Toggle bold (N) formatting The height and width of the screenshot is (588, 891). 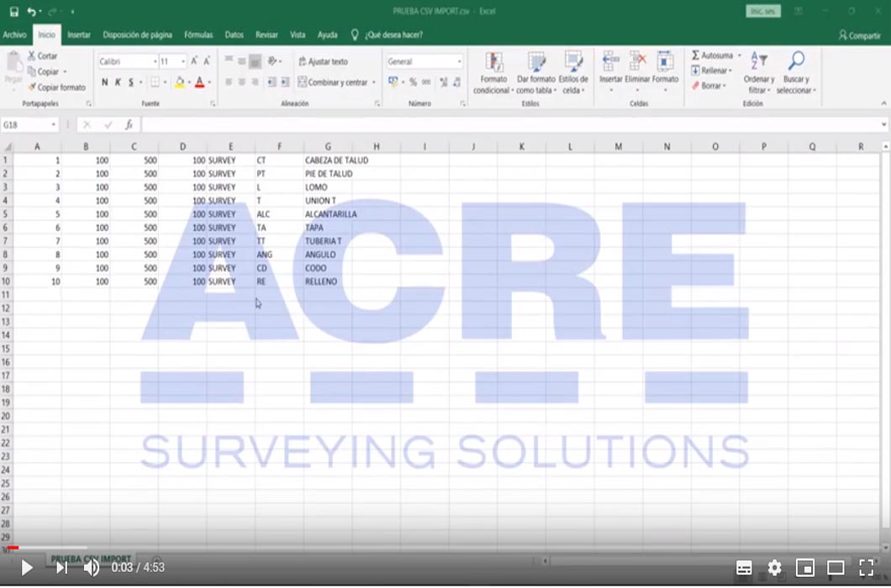click(104, 82)
